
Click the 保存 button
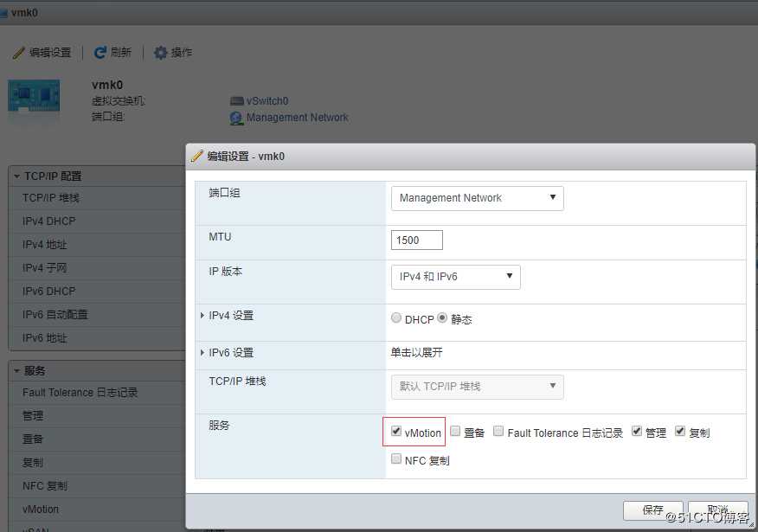pyautogui.click(x=652, y=510)
